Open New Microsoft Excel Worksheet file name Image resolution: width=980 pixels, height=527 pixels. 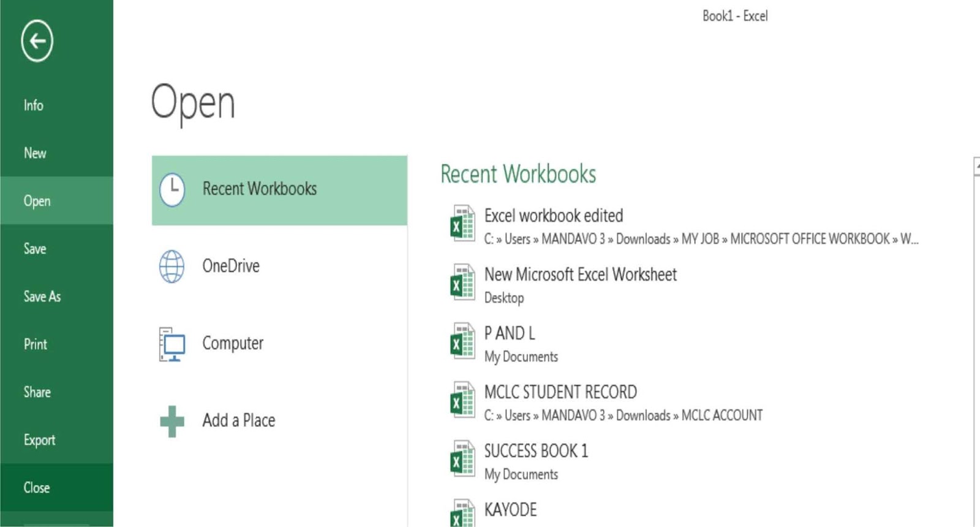click(x=581, y=275)
